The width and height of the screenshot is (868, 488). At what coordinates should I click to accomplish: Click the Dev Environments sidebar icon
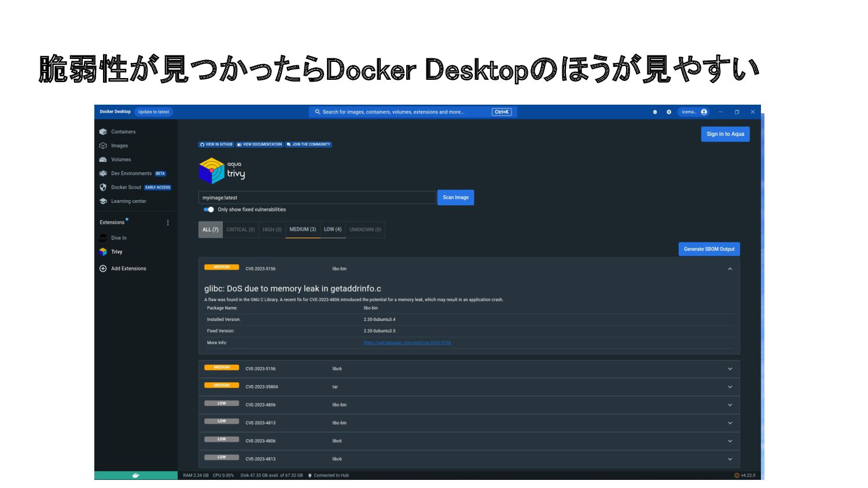(103, 173)
